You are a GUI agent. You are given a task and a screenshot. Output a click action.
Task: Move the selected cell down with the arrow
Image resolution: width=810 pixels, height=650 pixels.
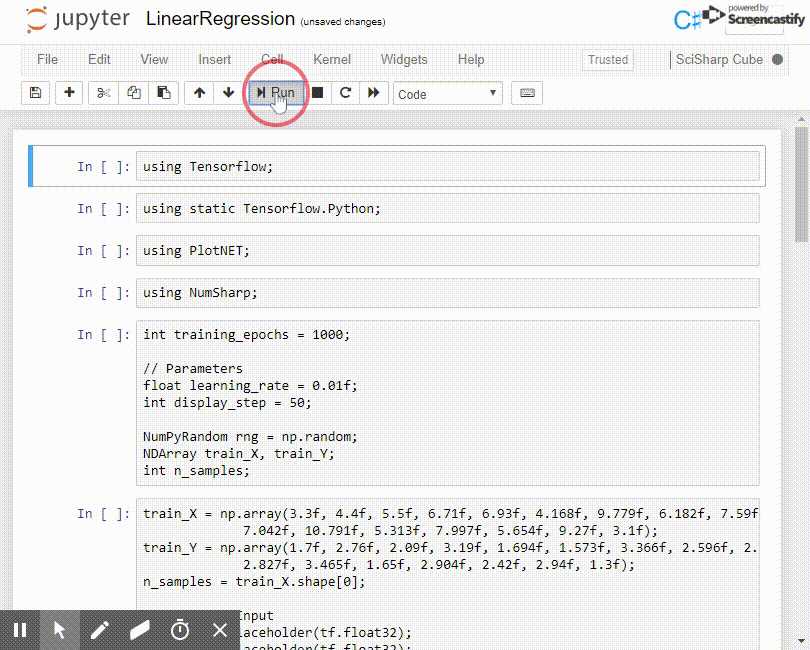228,93
